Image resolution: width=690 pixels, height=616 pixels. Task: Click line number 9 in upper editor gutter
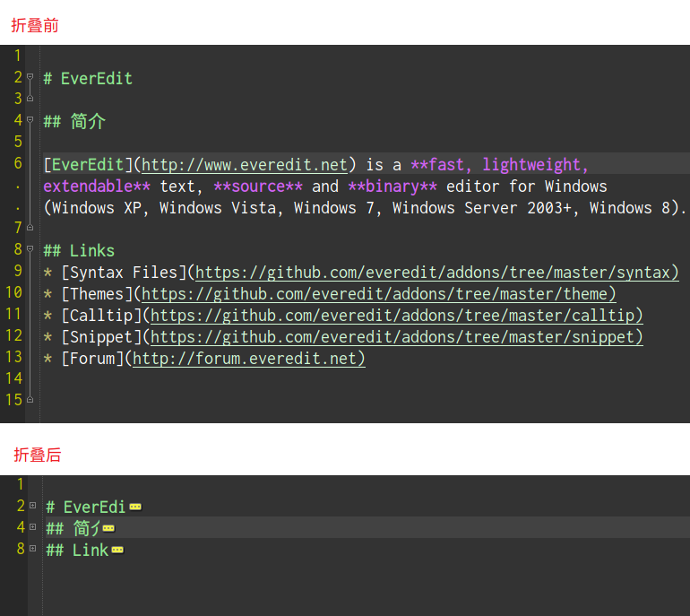[18, 271]
